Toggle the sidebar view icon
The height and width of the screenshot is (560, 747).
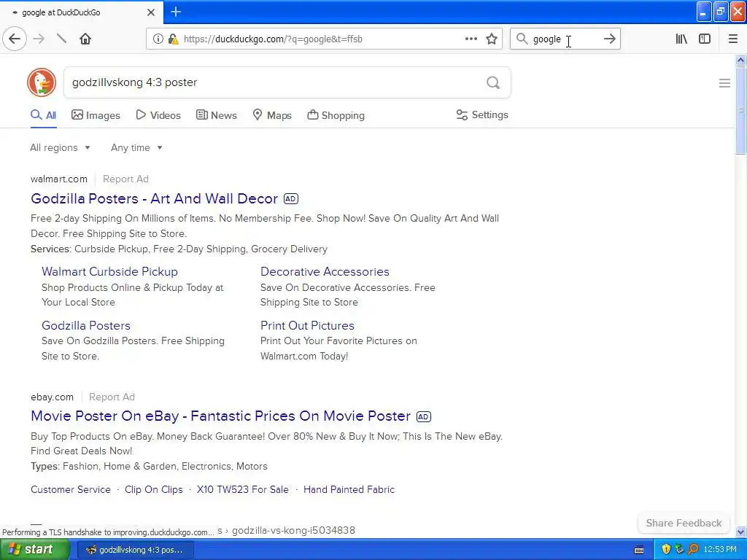pyautogui.click(x=705, y=39)
